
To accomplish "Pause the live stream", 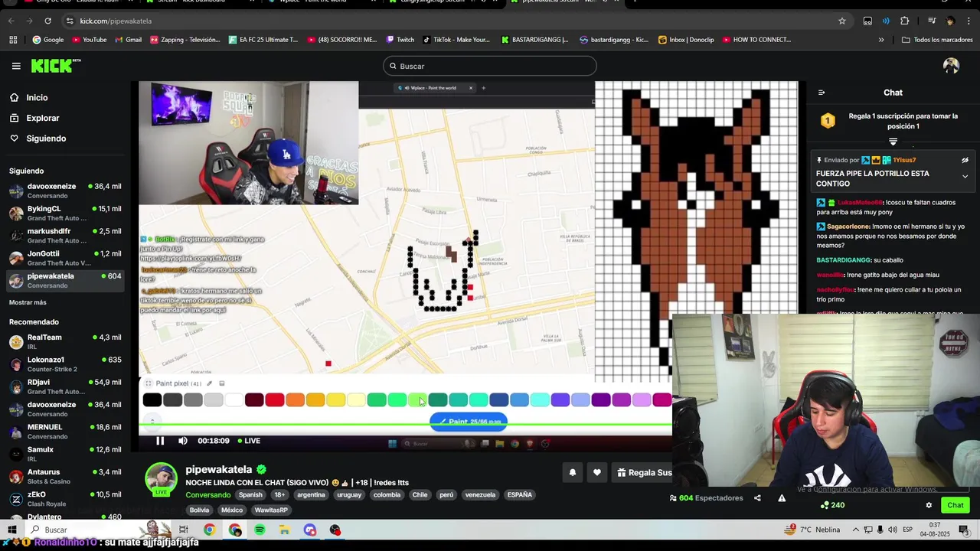I will click(160, 441).
